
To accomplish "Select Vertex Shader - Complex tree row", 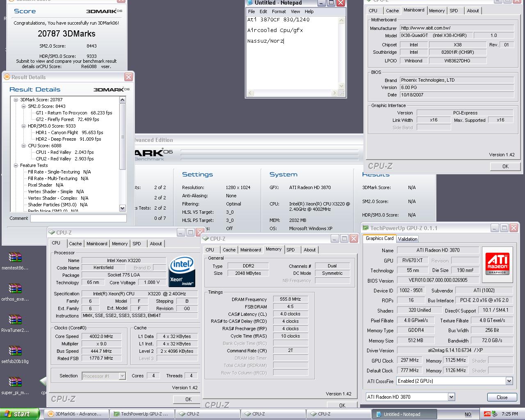I will tap(58, 198).
